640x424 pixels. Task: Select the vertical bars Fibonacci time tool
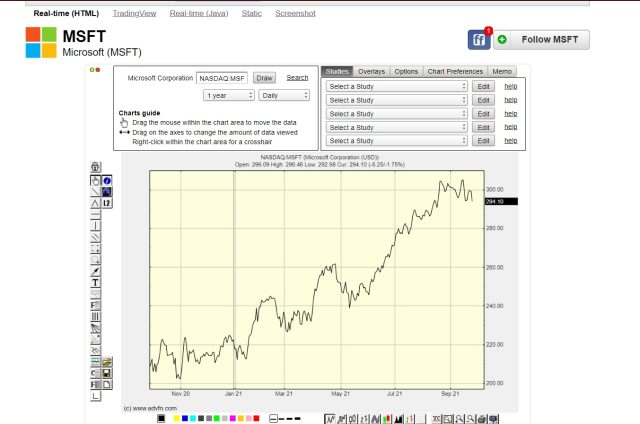pyautogui.click(x=95, y=317)
